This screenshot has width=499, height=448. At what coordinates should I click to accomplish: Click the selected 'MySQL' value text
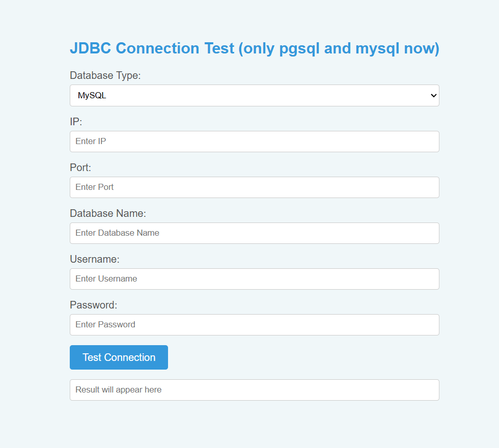(x=92, y=96)
